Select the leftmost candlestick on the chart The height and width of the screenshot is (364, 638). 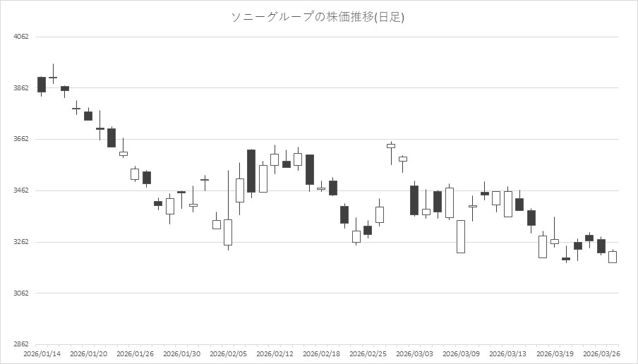[x=42, y=85]
